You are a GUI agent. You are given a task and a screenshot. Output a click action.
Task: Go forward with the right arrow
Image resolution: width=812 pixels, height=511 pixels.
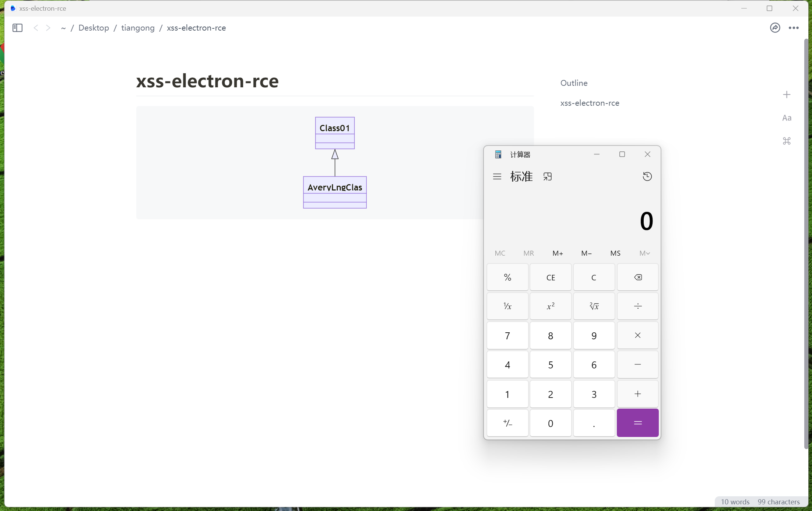[x=48, y=28]
